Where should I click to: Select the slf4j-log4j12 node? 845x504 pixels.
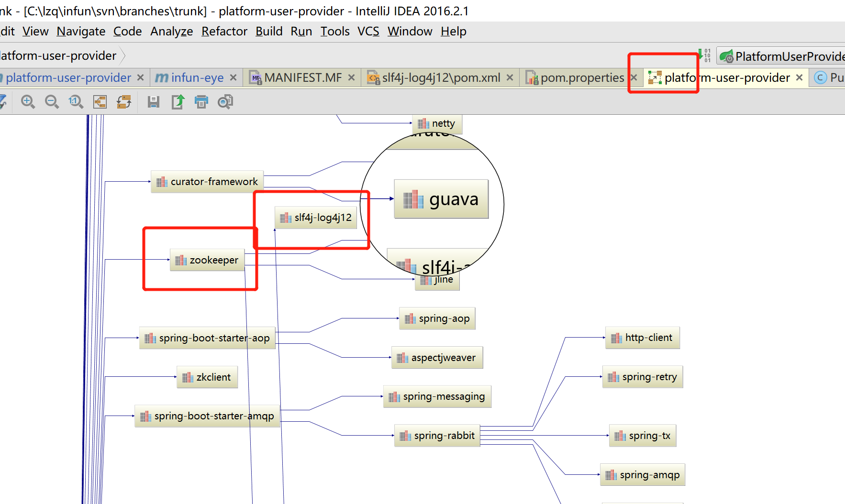coord(316,218)
